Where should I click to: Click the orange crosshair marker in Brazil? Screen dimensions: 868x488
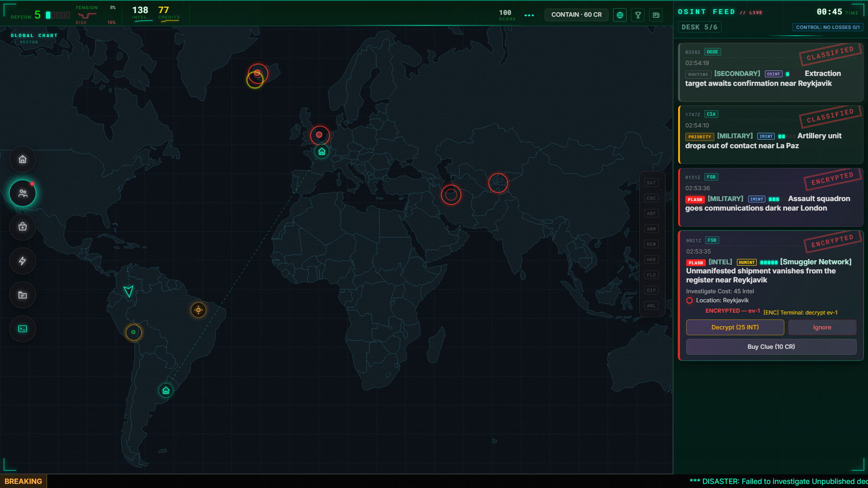point(198,310)
